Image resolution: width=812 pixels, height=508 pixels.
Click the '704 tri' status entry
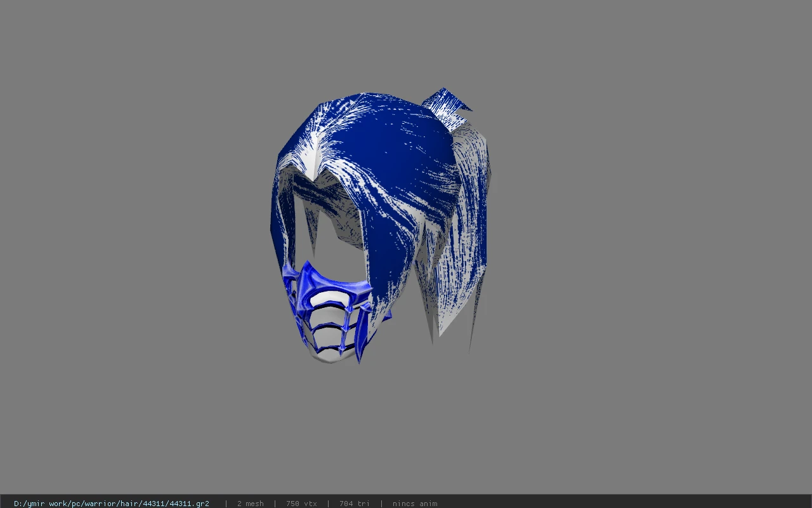pos(355,504)
